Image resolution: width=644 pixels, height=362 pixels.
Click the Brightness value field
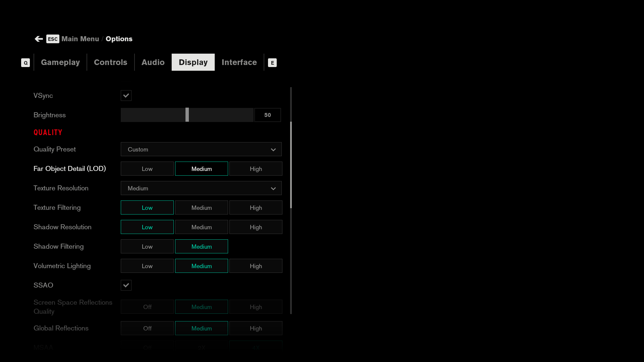tap(267, 115)
